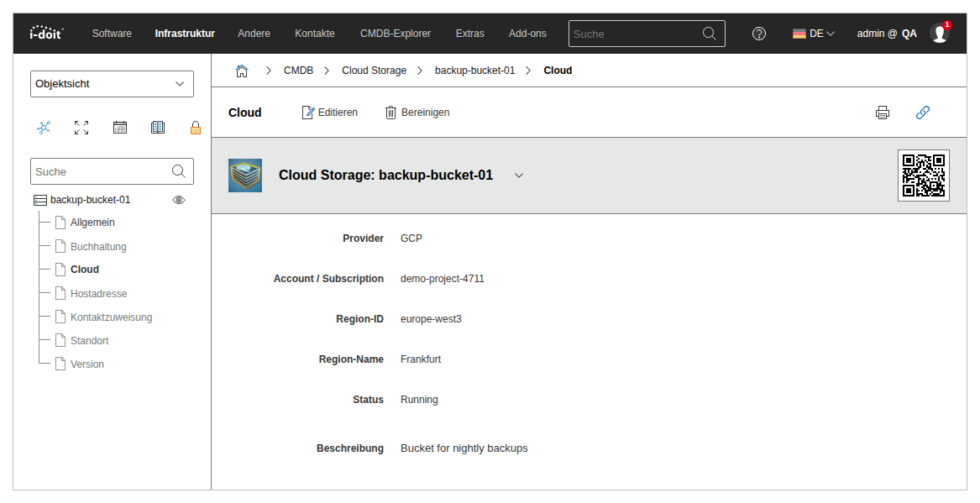Open the Kontaktzuweisung category

pyautogui.click(x=111, y=317)
